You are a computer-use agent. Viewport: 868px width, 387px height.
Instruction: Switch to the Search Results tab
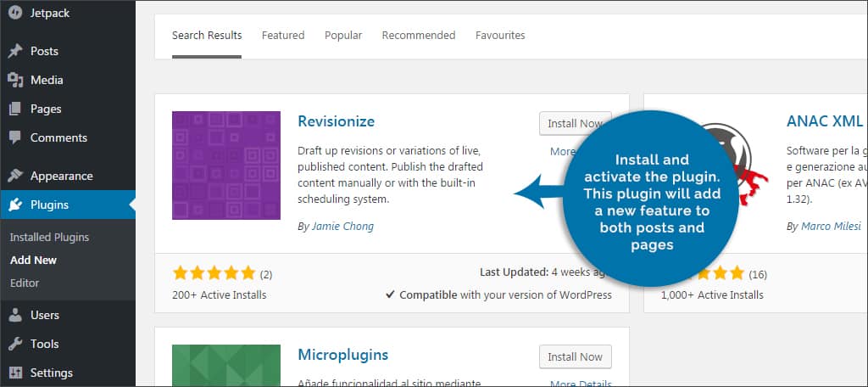(207, 36)
